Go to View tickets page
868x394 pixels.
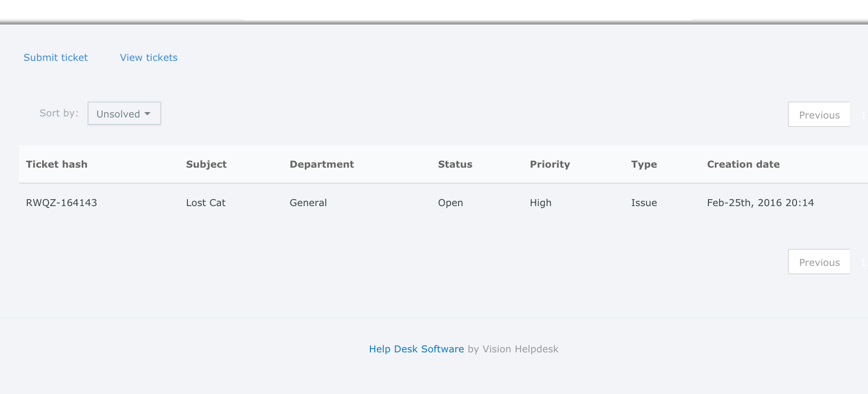pyautogui.click(x=148, y=58)
